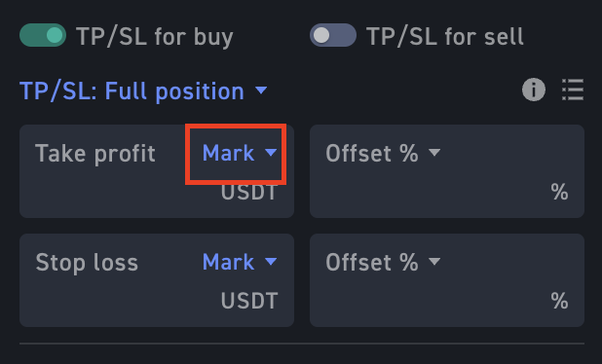Click the Stop loss offset percent field
The width and height of the screenshot is (602, 364).
pyautogui.click(x=447, y=280)
